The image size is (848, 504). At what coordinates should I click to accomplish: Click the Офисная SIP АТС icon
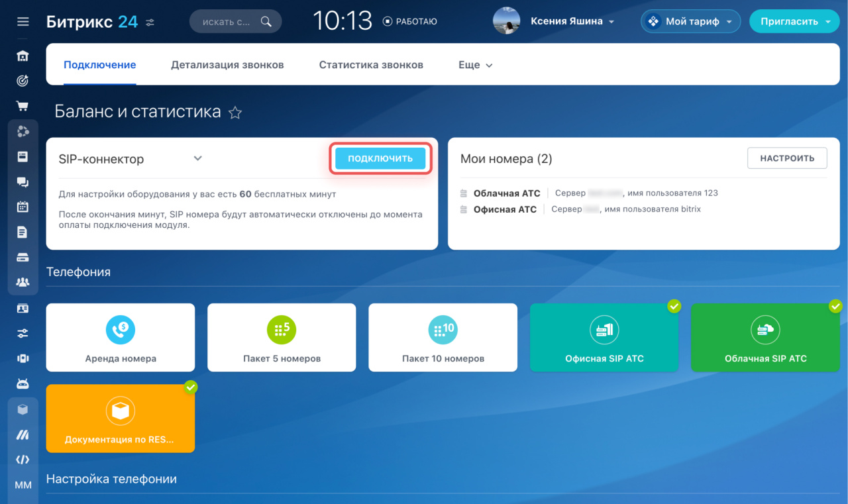point(604,329)
